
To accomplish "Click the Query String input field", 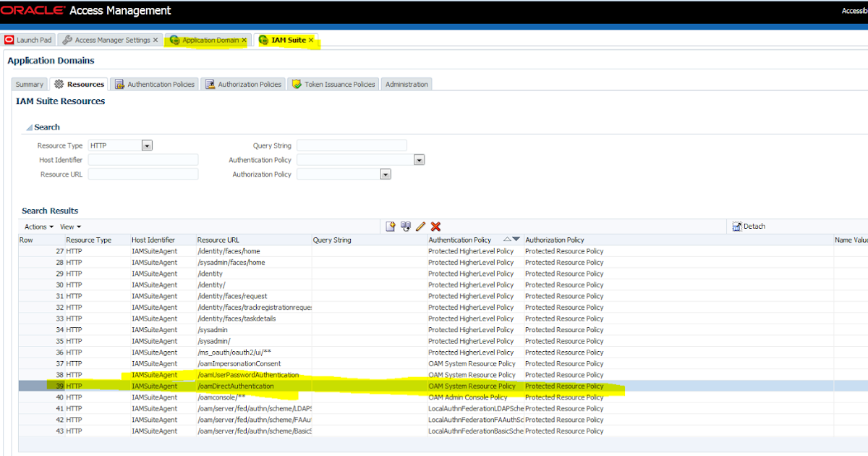I will point(352,145).
